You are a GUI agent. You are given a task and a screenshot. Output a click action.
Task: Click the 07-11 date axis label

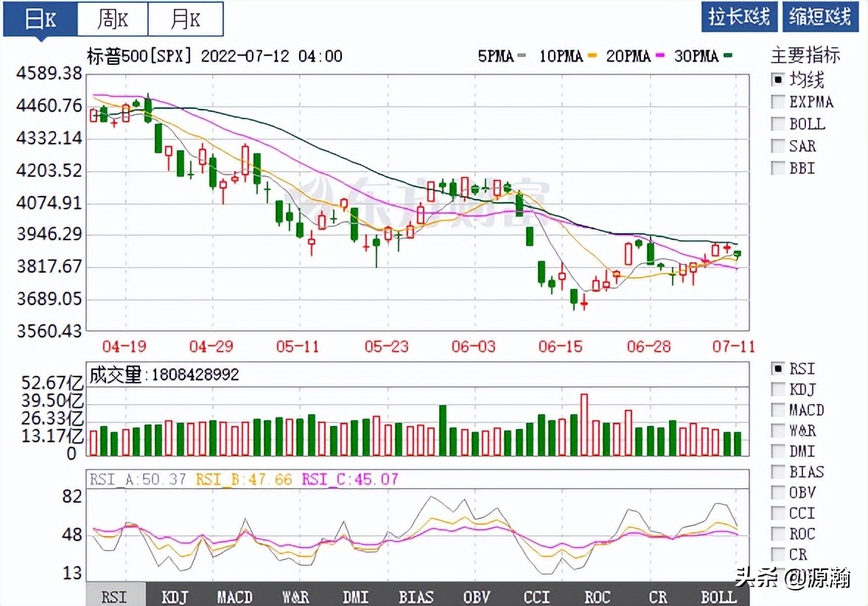[734, 346]
